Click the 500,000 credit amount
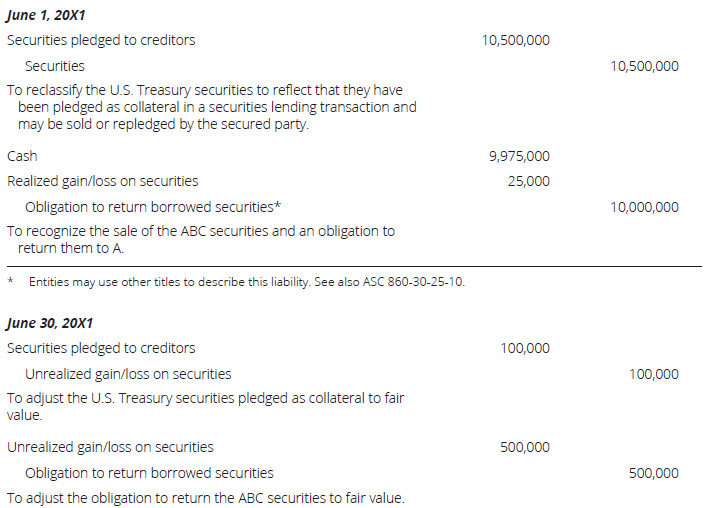Screen dimensions: 705x508 coord(654,473)
